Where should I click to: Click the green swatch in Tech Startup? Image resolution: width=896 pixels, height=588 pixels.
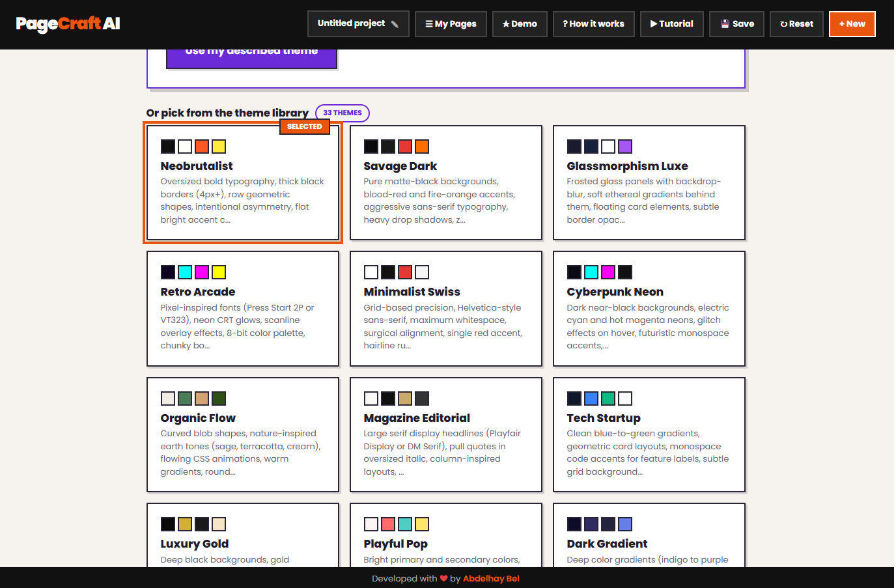(x=608, y=399)
